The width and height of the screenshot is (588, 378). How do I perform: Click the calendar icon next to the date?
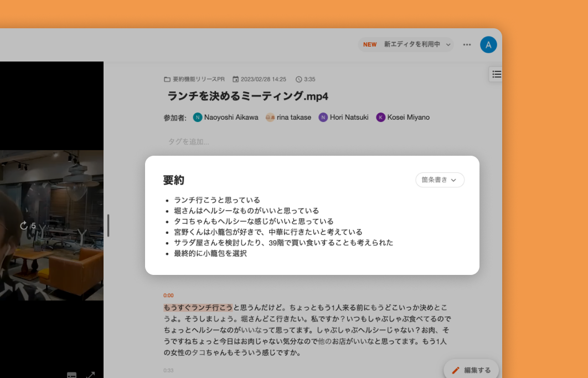[235, 79]
